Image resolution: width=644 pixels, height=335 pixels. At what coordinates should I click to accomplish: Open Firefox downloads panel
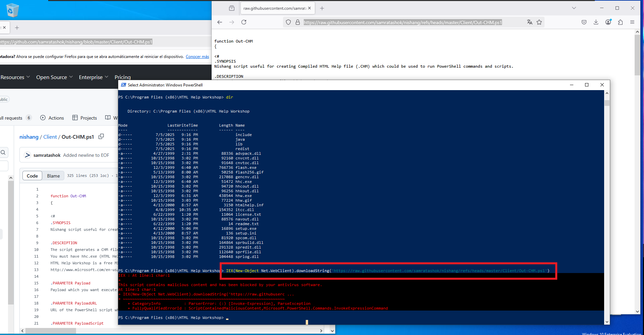click(596, 22)
